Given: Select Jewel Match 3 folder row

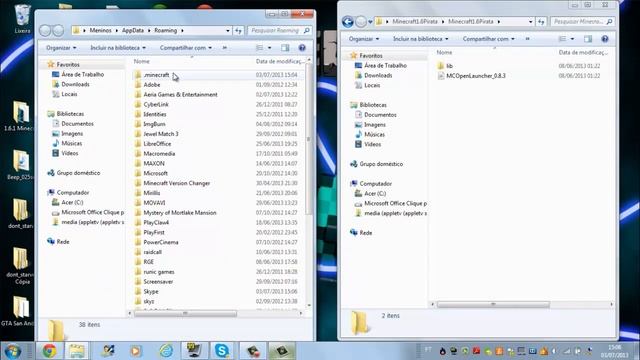Looking at the screenshot, I should click(218, 134).
